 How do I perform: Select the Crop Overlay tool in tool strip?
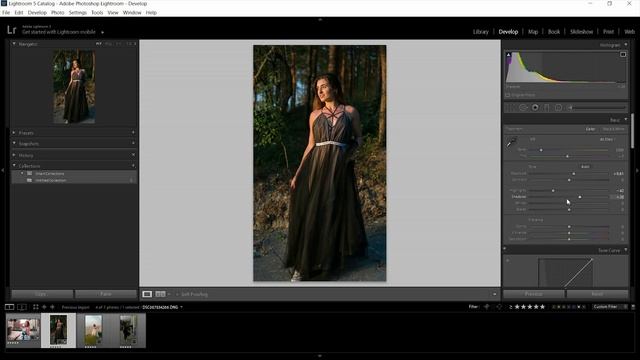[x=511, y=108]
